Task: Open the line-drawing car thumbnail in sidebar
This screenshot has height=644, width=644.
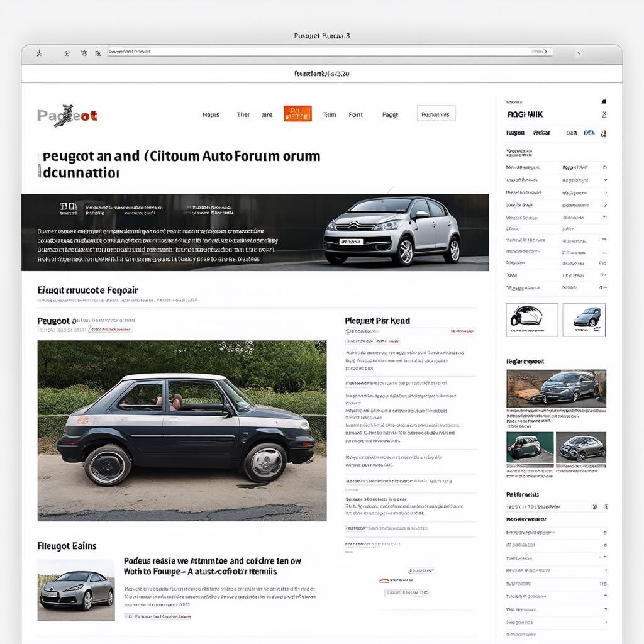Action: [531, 319]
